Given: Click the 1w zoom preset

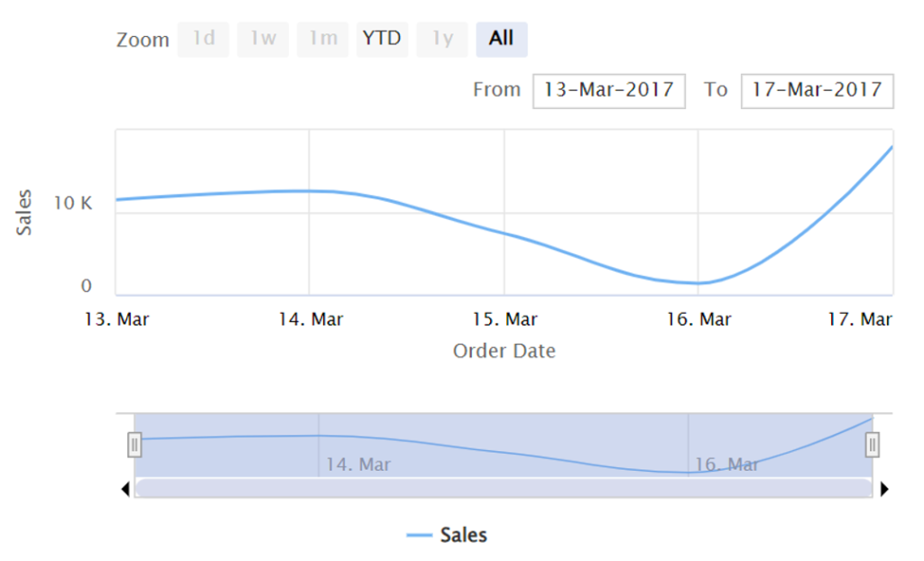Looking at the screenshot, I should 262,39.
